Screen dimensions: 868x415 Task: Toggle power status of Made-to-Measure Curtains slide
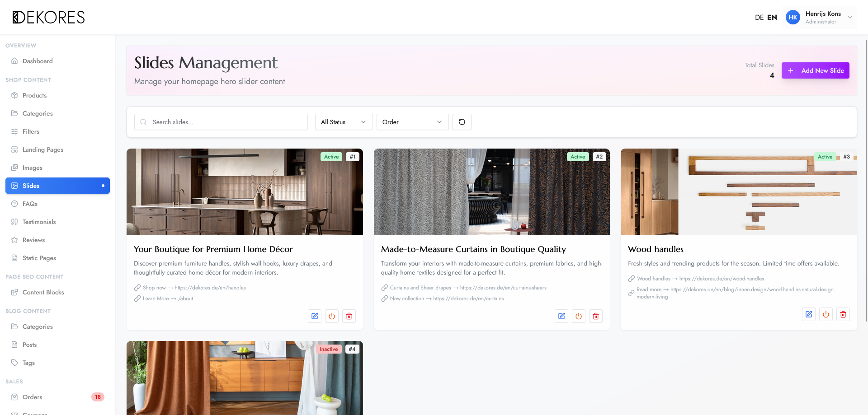point(579,316)
